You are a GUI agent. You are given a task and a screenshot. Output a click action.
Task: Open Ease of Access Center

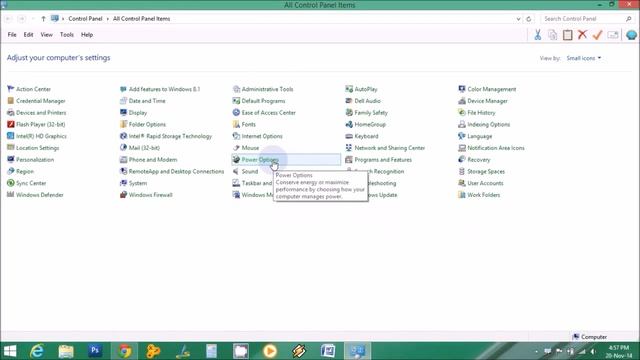coord(264,113)
